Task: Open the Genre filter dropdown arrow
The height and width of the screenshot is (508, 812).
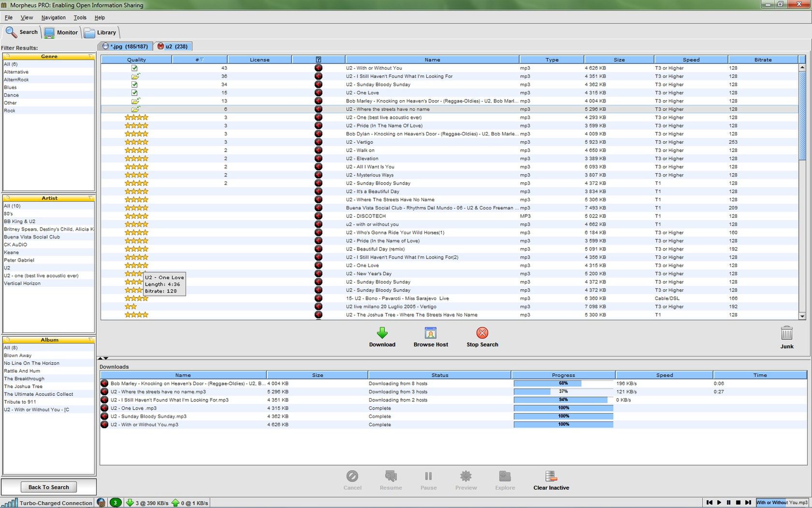Action: click(90, 57)
